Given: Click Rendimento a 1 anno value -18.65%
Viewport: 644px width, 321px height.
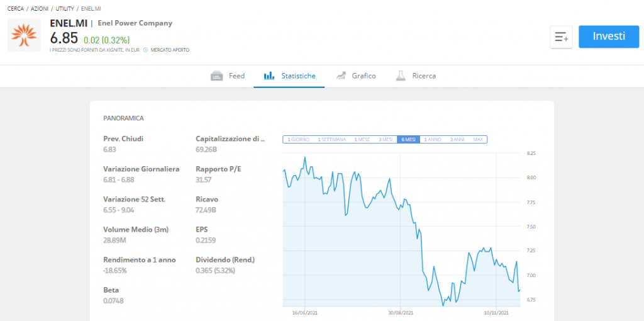Looking at the screenshot, I should pyautogui.click(x=115, y=271).
